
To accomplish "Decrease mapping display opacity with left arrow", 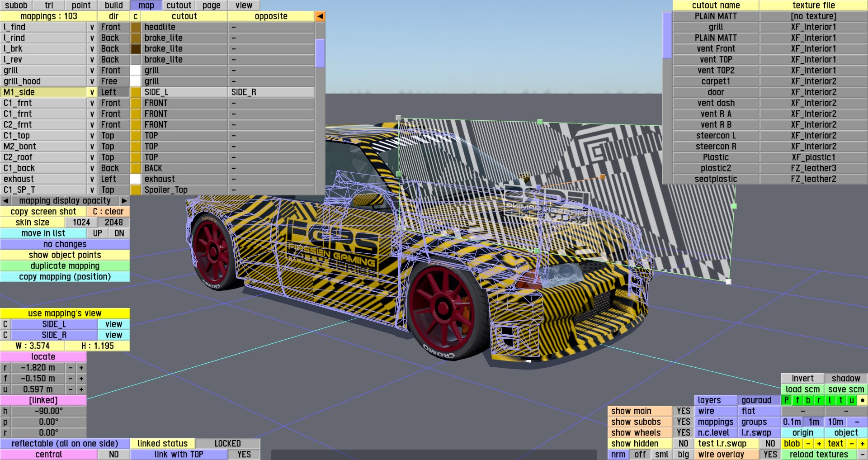I will tap(5, 200).
